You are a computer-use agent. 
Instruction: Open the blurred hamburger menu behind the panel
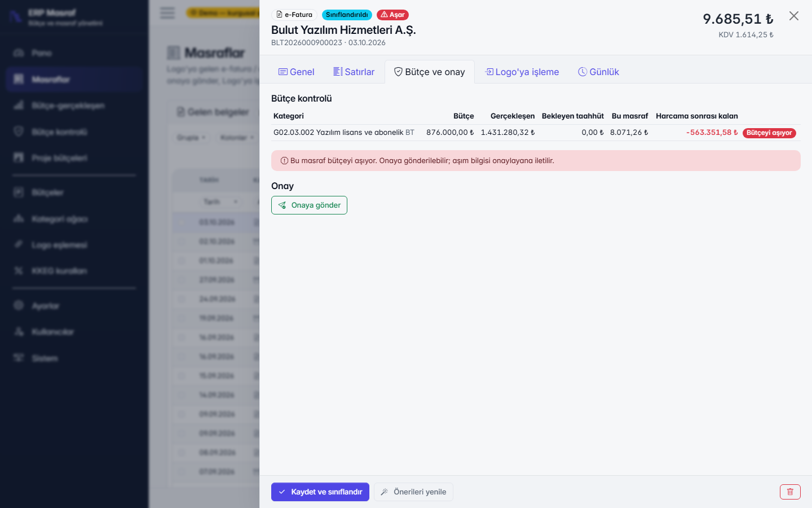pos(167,13)
